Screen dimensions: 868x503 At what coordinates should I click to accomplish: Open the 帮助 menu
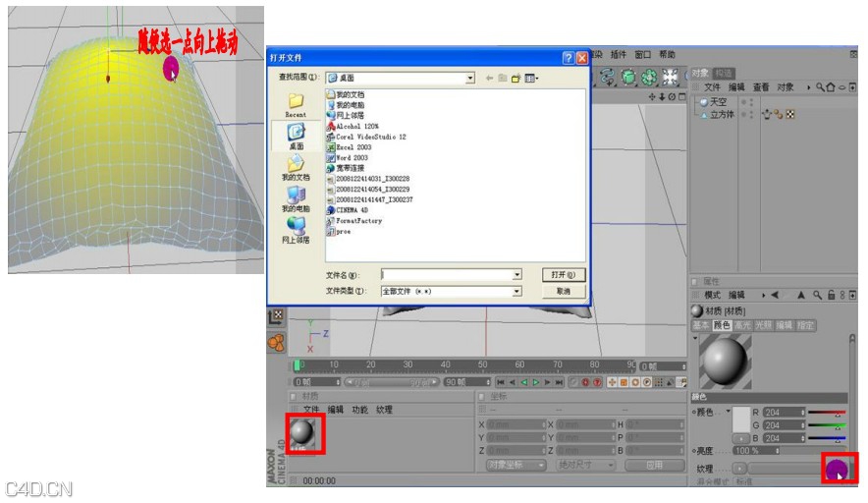667,54
